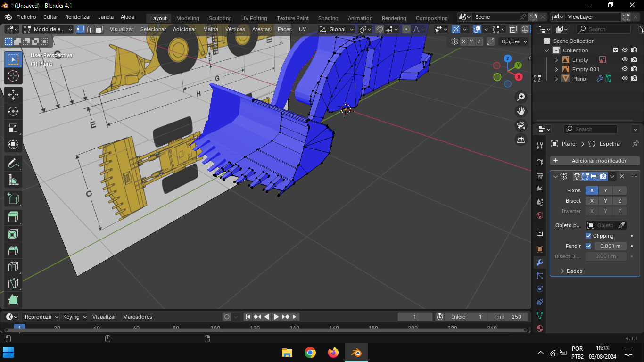Open the Modo de e... mode dropdown
The image size is (644, 362).
(48, 29)
